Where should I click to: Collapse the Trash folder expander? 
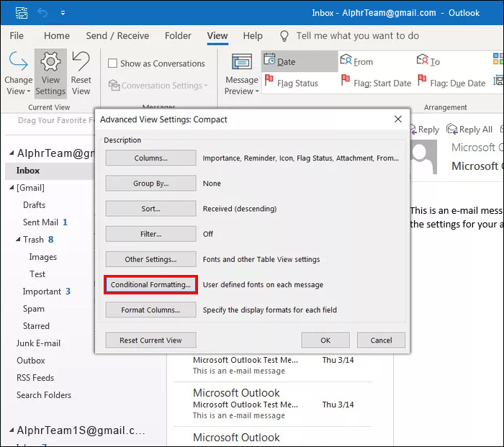18,239
